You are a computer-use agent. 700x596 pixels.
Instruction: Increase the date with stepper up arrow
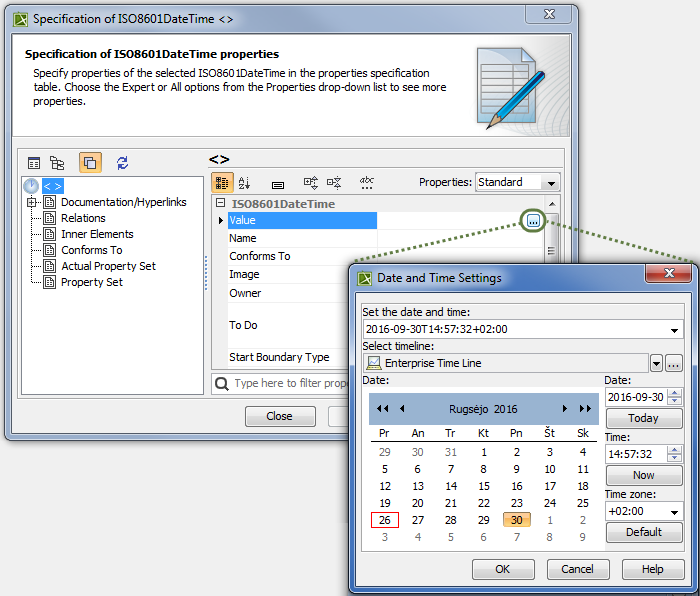[x=675, y=393]
